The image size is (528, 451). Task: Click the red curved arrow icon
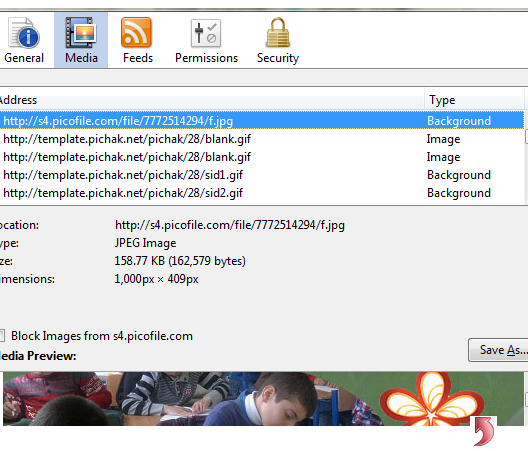tap(484, 431)
